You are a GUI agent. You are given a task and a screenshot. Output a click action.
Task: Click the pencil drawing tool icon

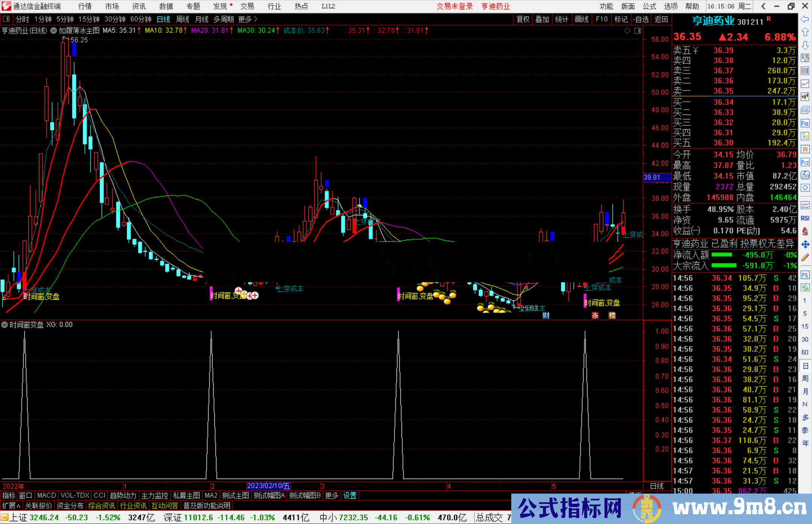click(805, 258)
